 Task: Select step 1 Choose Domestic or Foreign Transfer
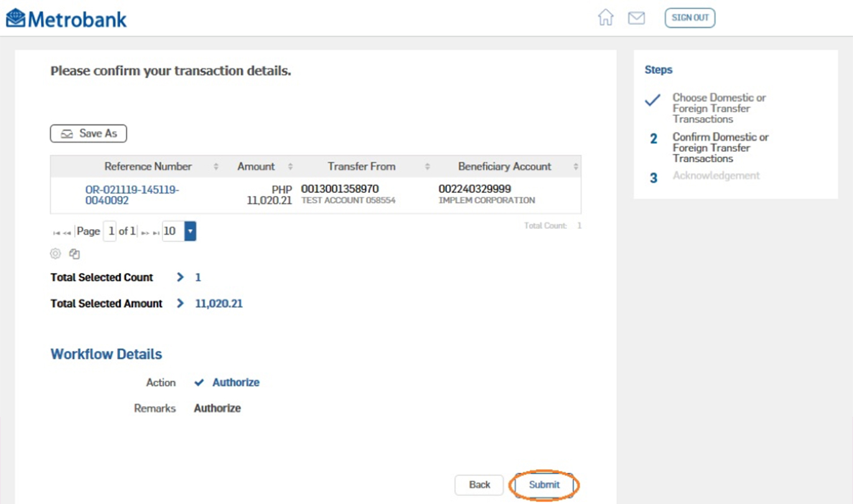point(719,108)
